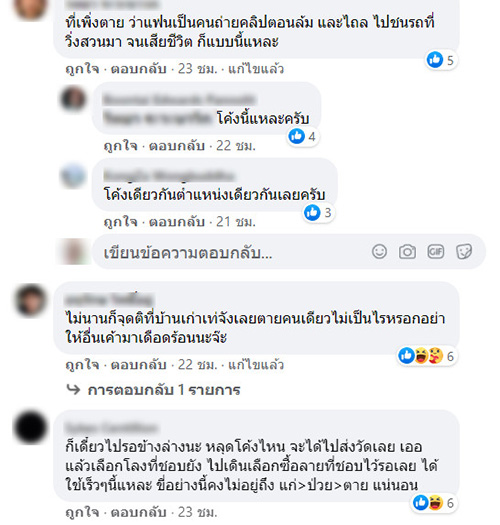View the 4 likes on โค้งนี้แหละครับ reply
Image resolution: width=500 pixels, height=525 pixels.
[303, 137]
